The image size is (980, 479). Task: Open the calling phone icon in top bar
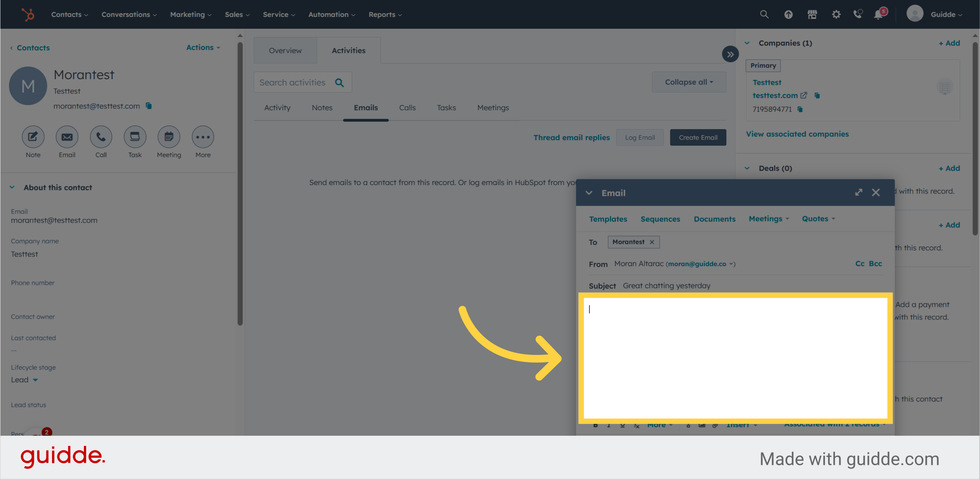pyautogui.click(x=858, y=14)
